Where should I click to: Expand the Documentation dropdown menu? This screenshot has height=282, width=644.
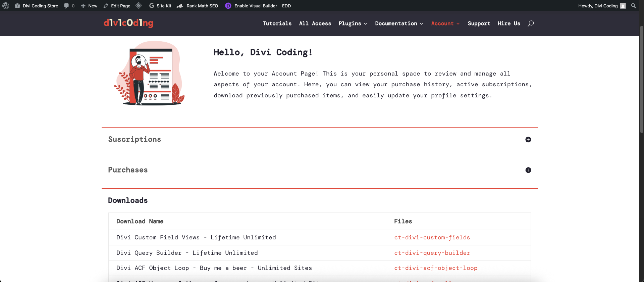pos(399,23)
